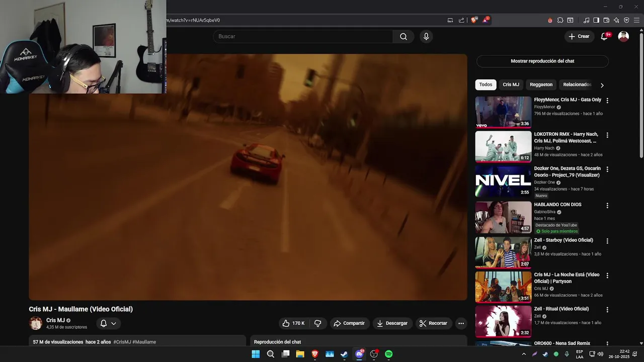Open more actions ellipsis under video
Viewport: 644px width, 362px height.
tap(461, 323)
